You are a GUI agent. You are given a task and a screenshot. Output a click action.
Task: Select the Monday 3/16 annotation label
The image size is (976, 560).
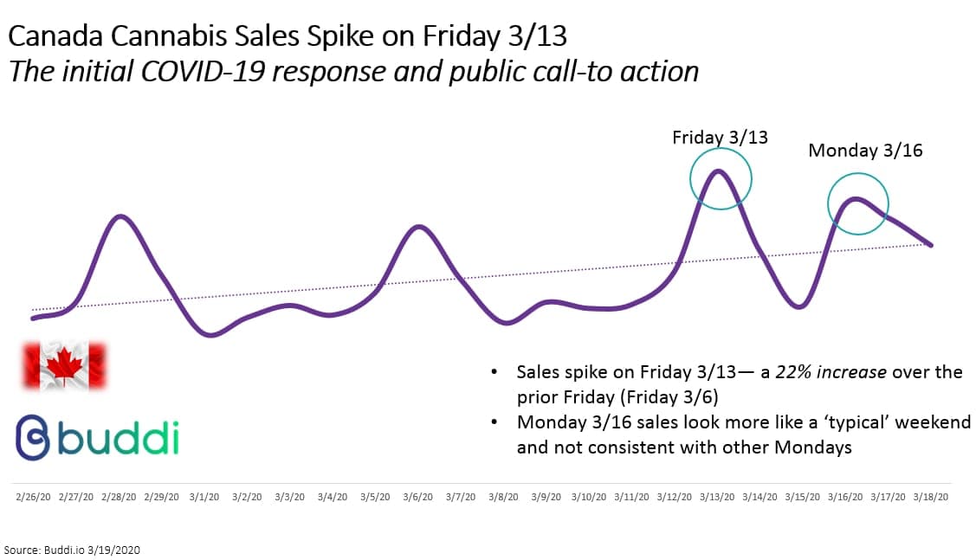point(865,150)
